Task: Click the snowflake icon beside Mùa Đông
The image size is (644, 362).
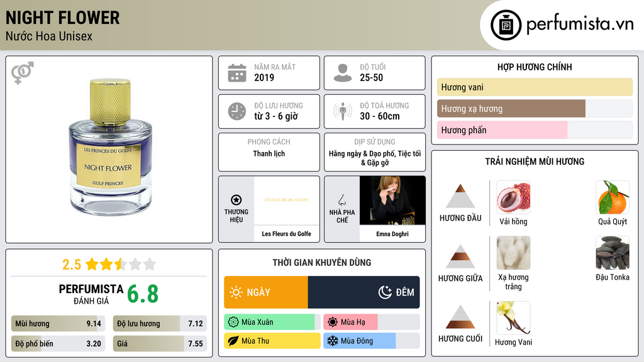Action: (333, 341)
